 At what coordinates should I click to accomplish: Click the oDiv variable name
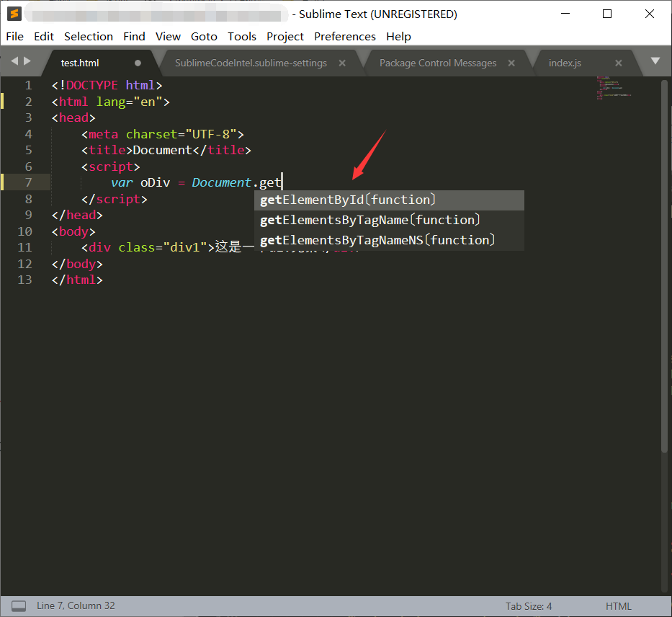tap(155, 183)
